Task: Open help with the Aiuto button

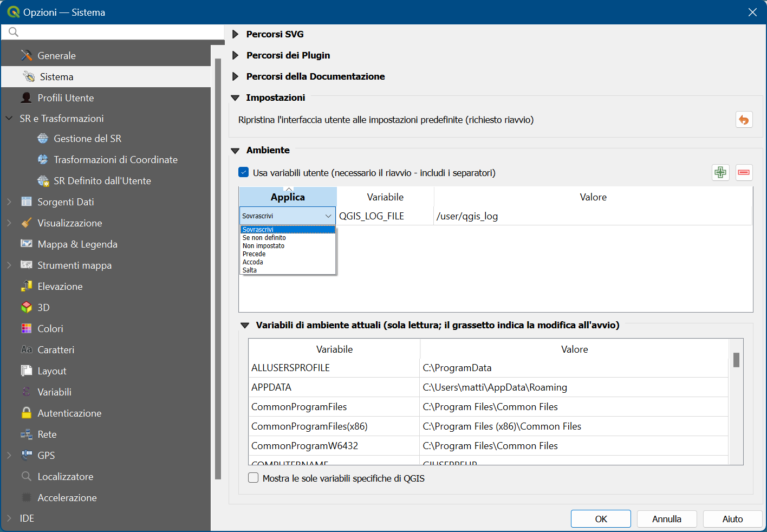Action: click(732, 518)
